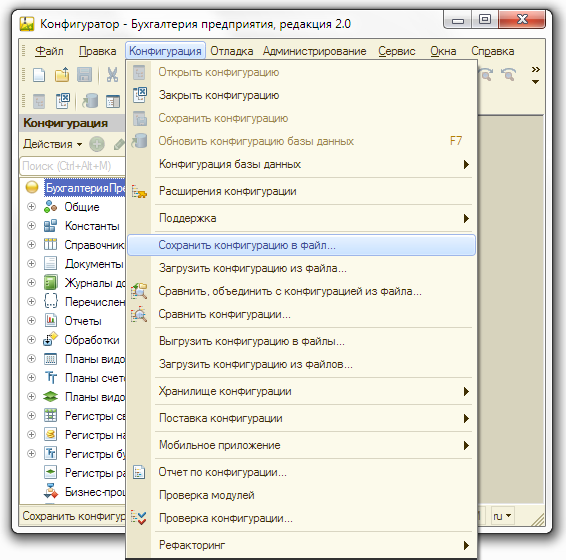Click the Отчеты tree icon
The height and width of the screenshot is (560, 566).
[x=50, y=321]
